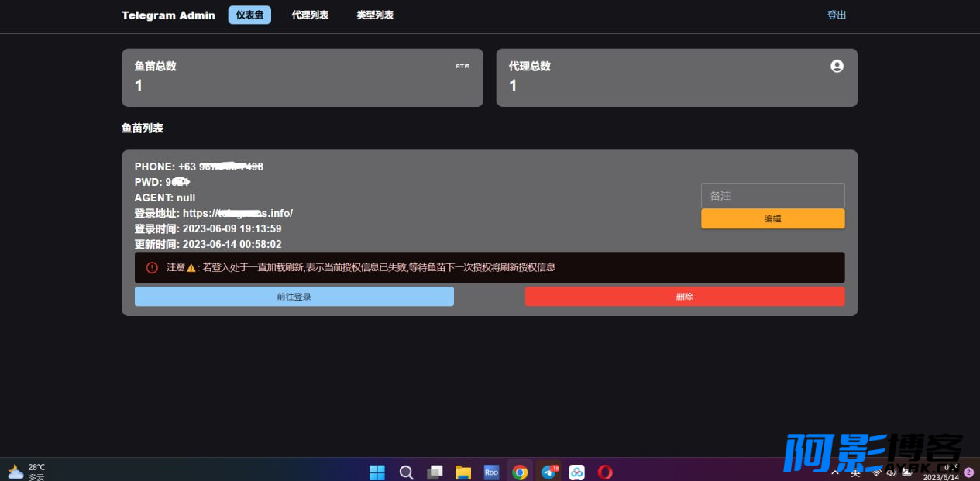Image resolution: width=980 pixels, height=481 pixels.
Task: Click the orange 编辑 button
Action: click(x=772, y=218)
